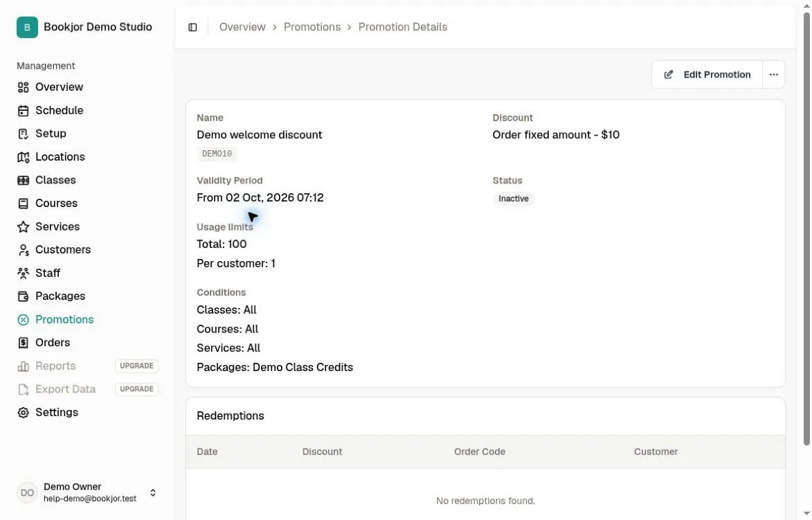Click the Customers person icon
812x520 pixels.
(x=23, y=250)
